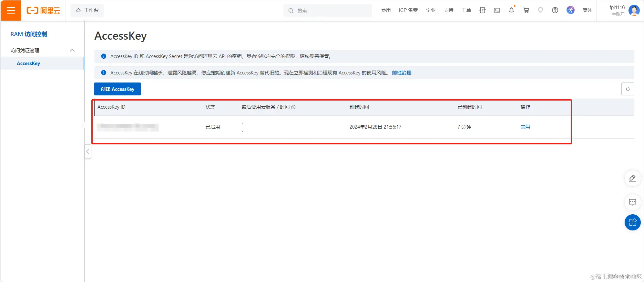Open the orange hamburger main menu
Screen dimensions: 644x282
11,10
